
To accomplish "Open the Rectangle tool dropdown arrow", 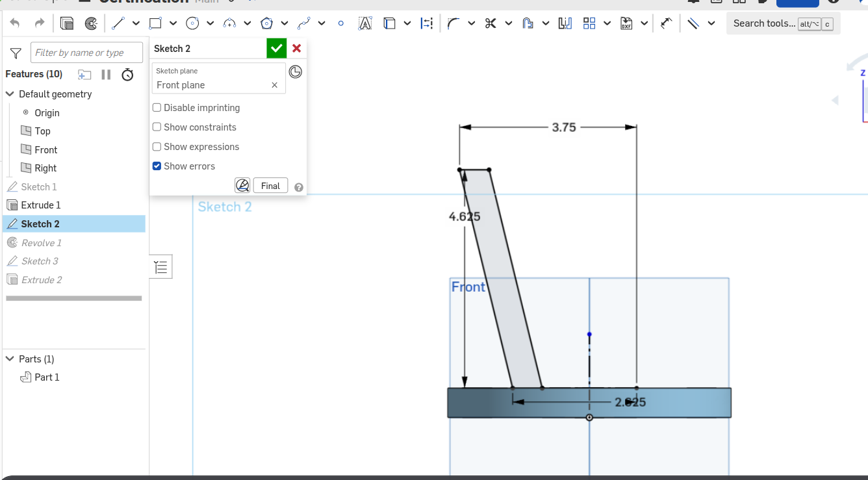I will (x=173, y=23).
